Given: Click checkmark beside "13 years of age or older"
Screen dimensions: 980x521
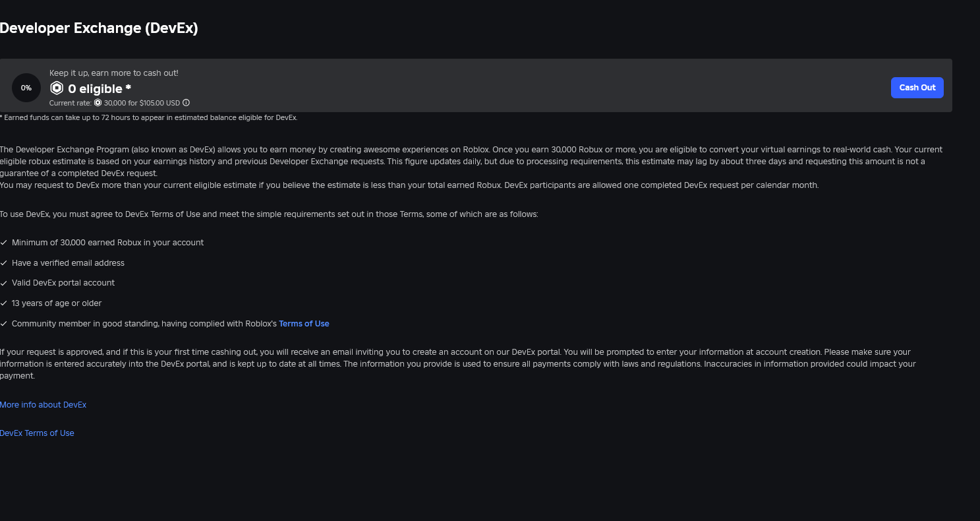Looking at the screenshot, I should point(3,303).
